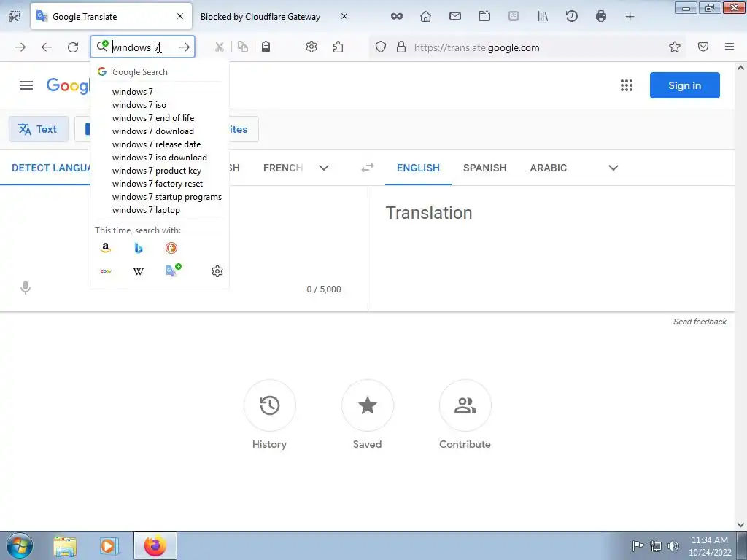
Task: Open the library books icon
Action: tap(543, 17)
